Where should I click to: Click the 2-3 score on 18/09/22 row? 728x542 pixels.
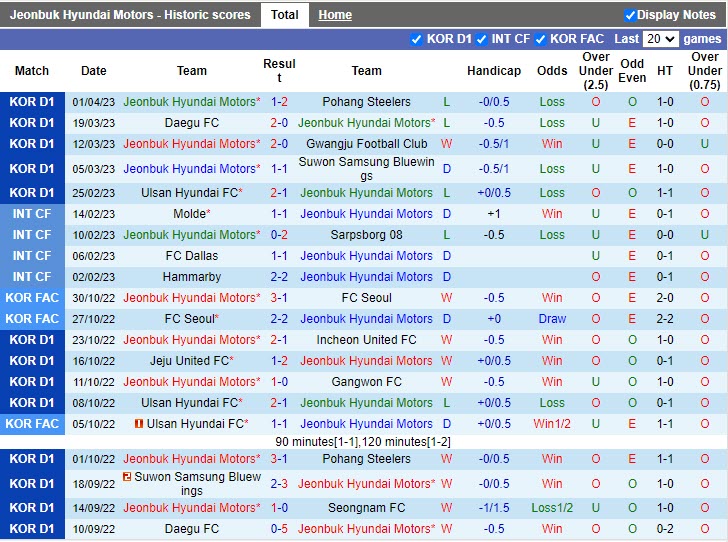279,484
